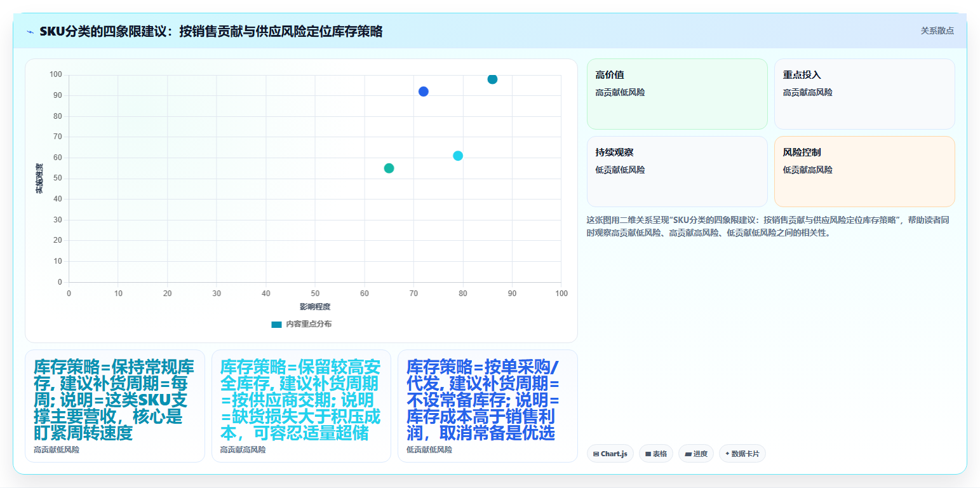Screen dimensions: 980x488
Task: Open the 持续观察 quadrant card
Action: (x=677, y=172)
